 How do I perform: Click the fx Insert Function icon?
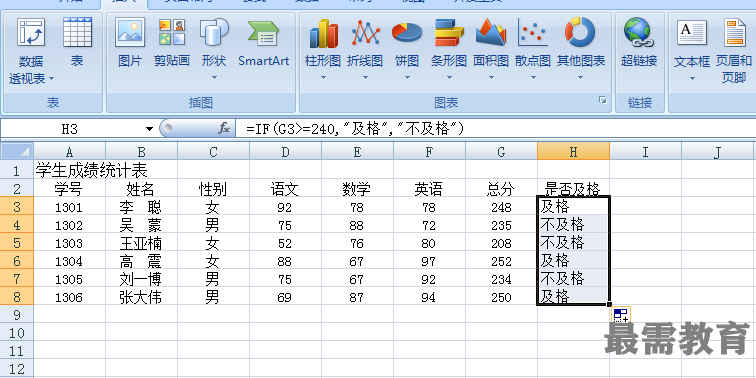click(x=224, y=128)
